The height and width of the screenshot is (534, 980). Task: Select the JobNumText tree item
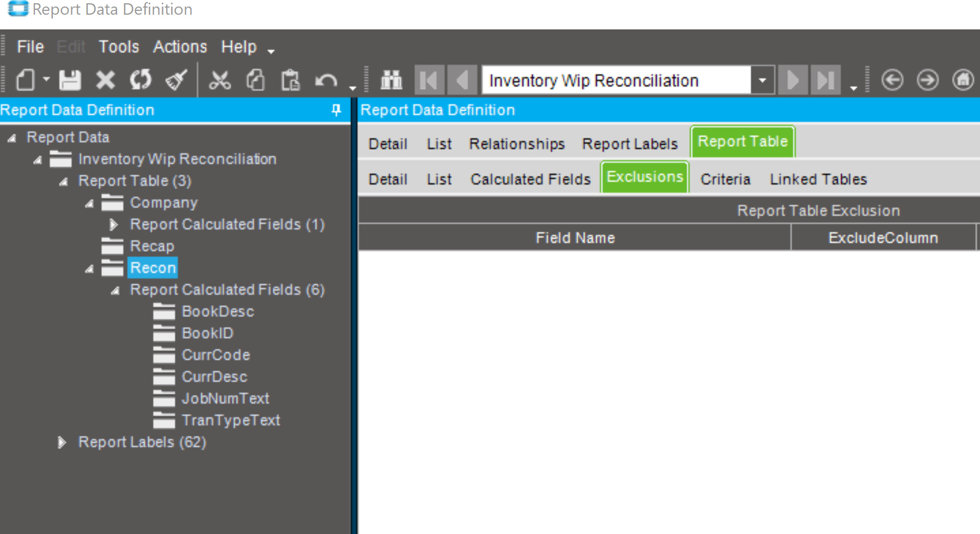tap(225, 398)
